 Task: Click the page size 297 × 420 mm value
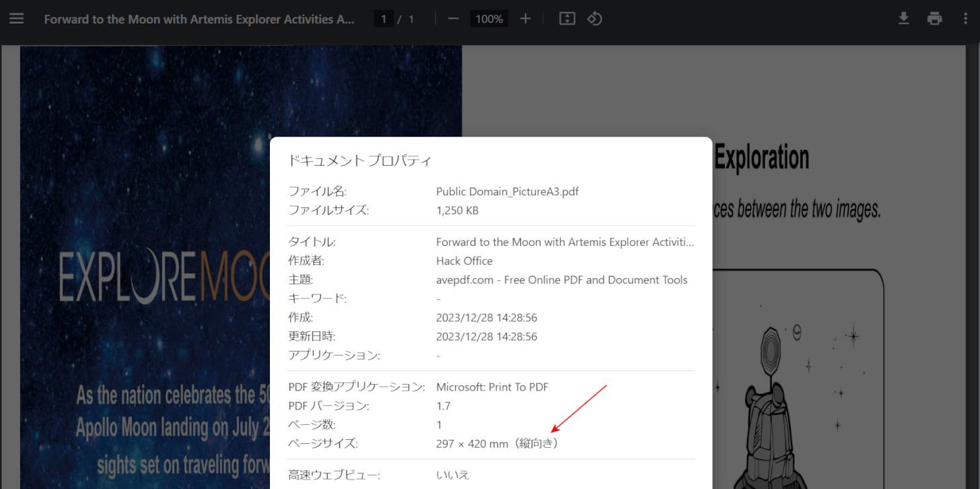[x=497, y=443]
